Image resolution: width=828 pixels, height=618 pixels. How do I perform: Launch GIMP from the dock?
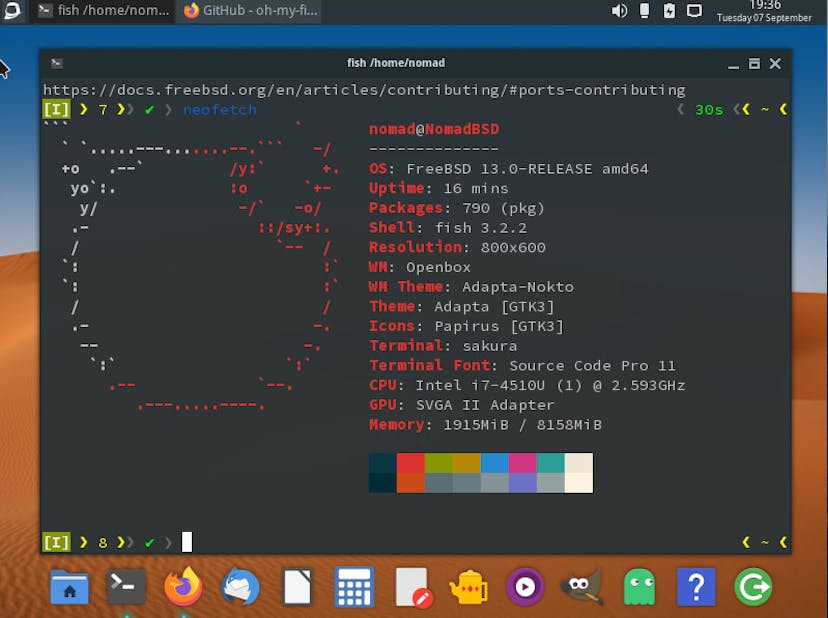[x=582, y=587]
